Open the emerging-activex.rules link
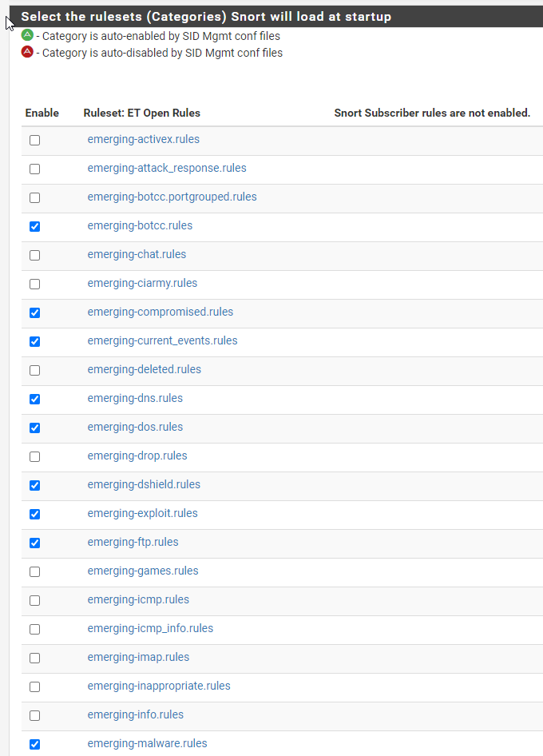This screenshot has height=756, width=543. click(143, 139)
